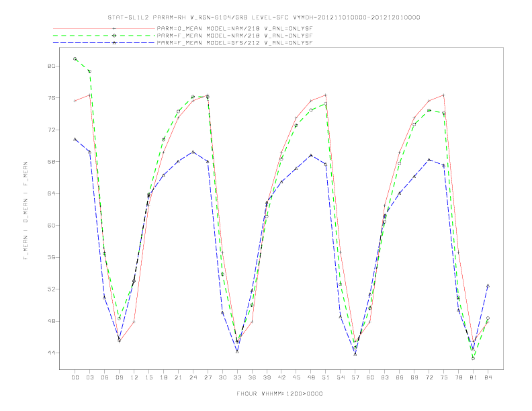Click y-axis tick label 76
Image resolution: width=532 pixels, height=411 pixels.
51,98
